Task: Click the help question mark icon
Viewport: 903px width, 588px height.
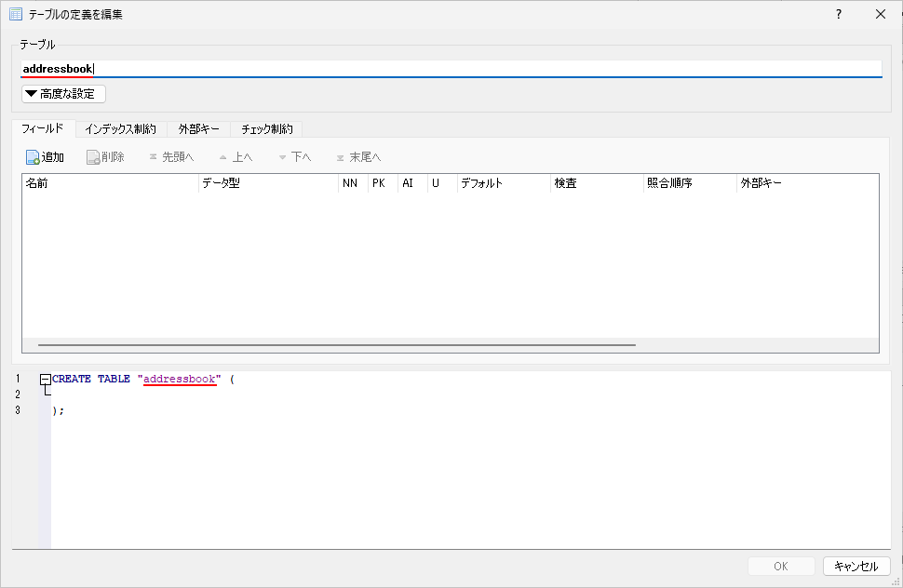Action: tap(838, 14)
